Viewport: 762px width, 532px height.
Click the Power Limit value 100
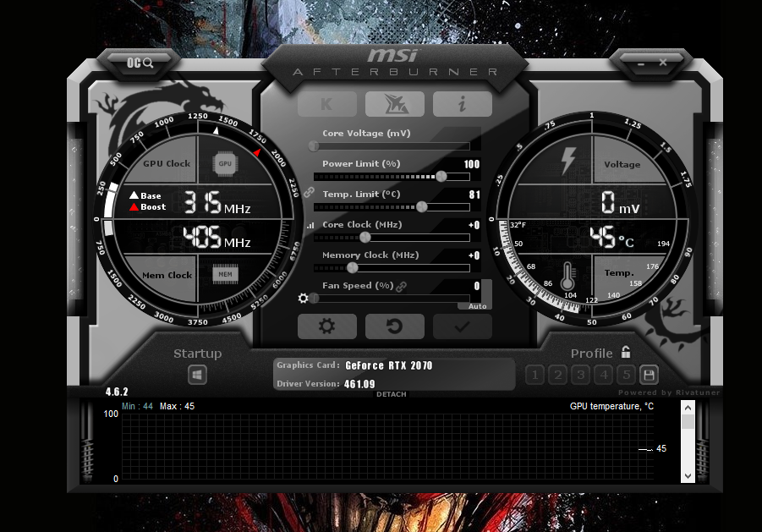471,164
